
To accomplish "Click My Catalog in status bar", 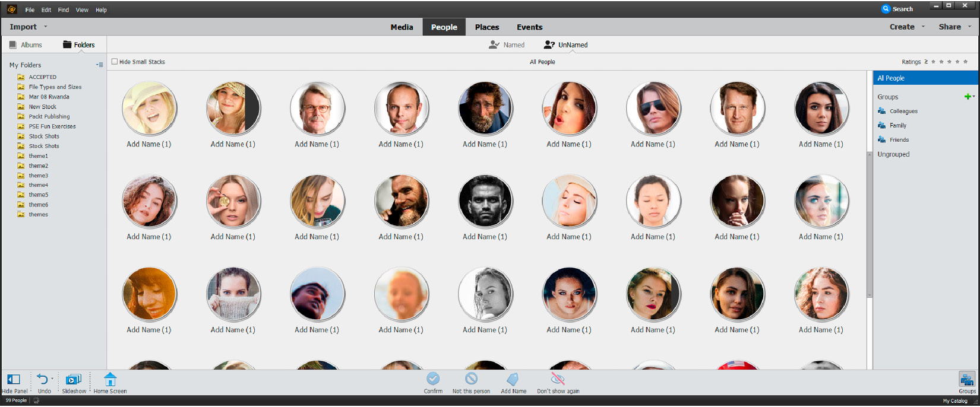I will [955, 401].
